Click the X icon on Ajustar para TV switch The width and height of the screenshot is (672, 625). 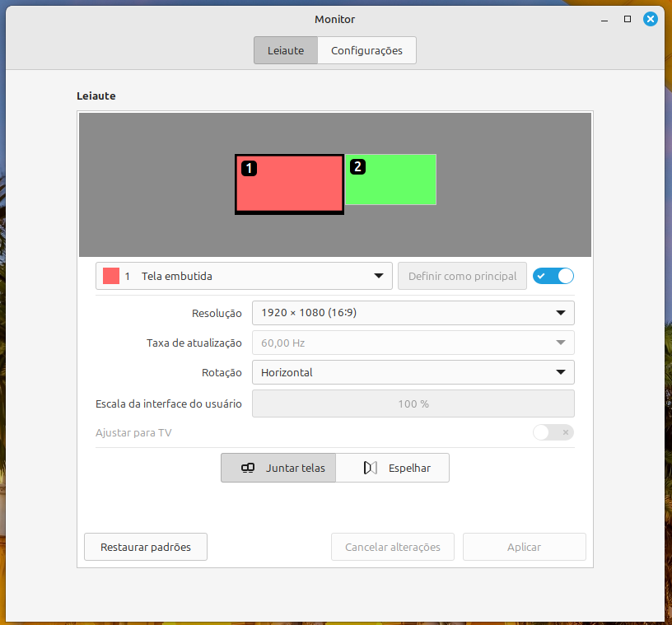(x=565, y=432)
